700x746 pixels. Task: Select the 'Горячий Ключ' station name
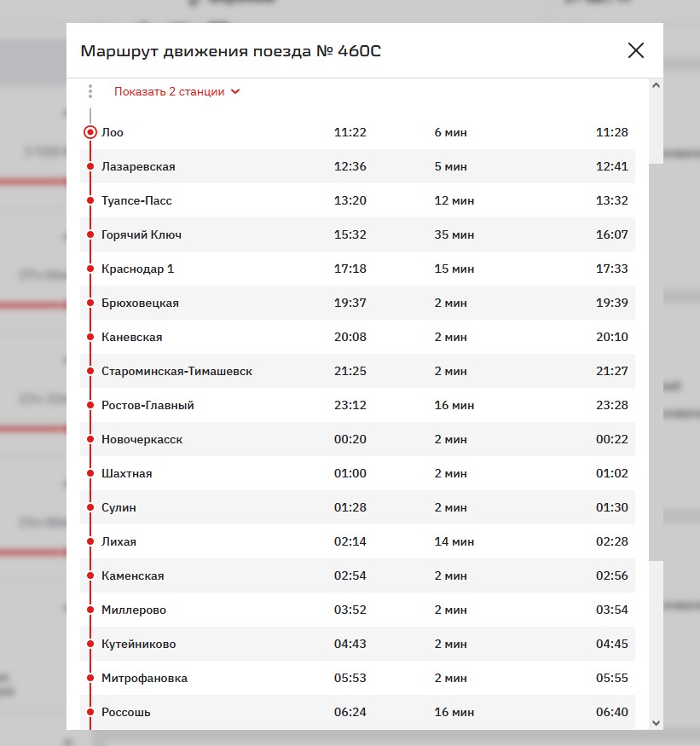[x=142, y=234]
